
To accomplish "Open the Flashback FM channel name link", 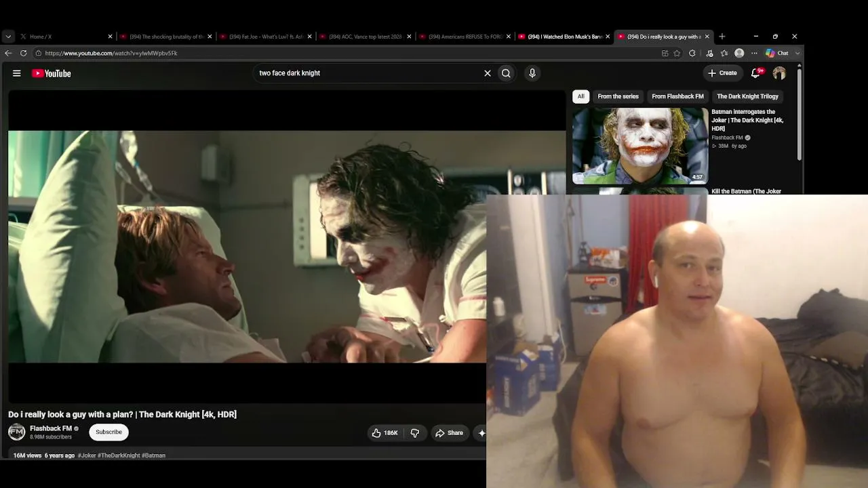I will [x=51, y=428].
